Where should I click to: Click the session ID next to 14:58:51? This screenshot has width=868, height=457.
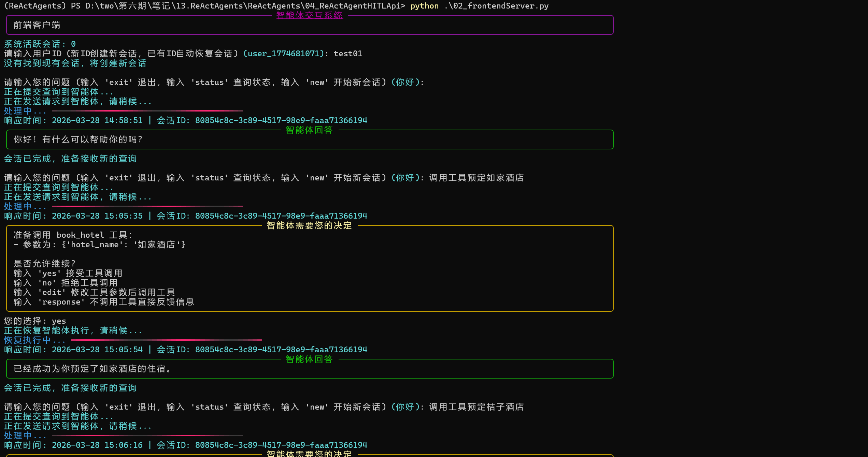[281, 120]
